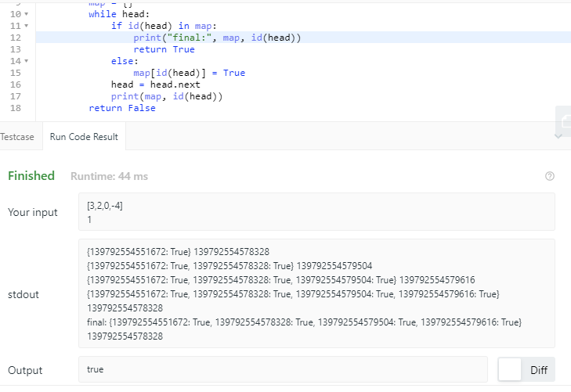The width and height of the screenshot is (571, 392).
Task: Click the 'if id(head) in map:' line
Action: 164,26
